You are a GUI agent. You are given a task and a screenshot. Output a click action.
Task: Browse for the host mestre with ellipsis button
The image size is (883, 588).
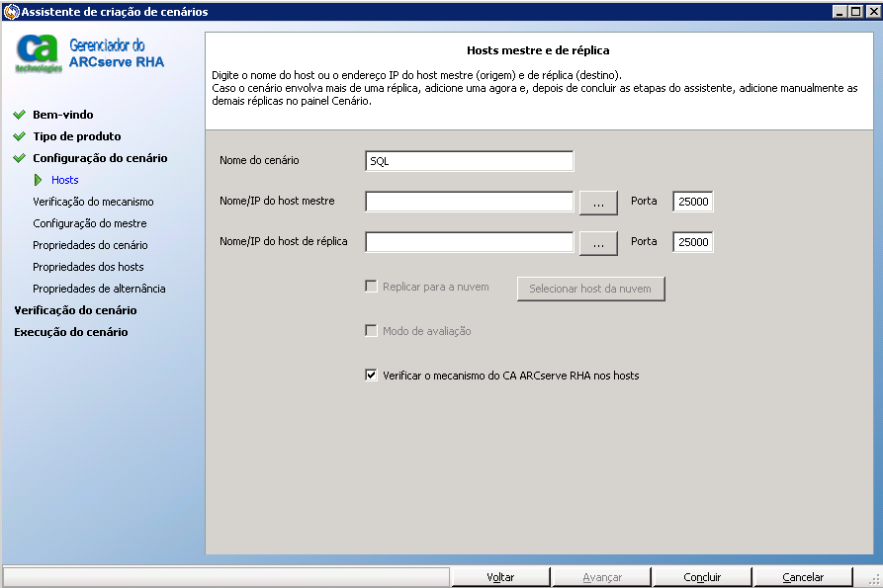[x=598, y=203]
